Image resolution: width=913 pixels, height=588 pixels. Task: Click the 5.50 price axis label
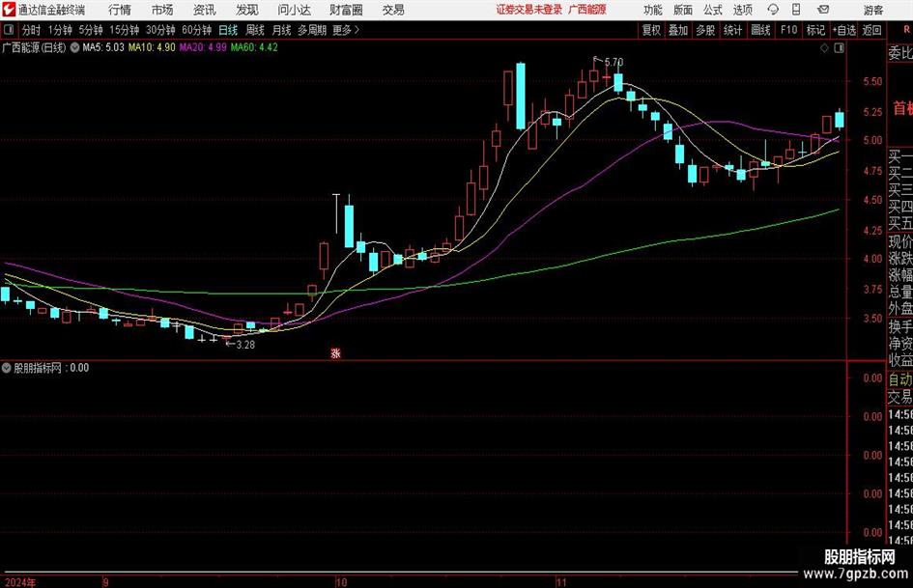coord(872,81)
